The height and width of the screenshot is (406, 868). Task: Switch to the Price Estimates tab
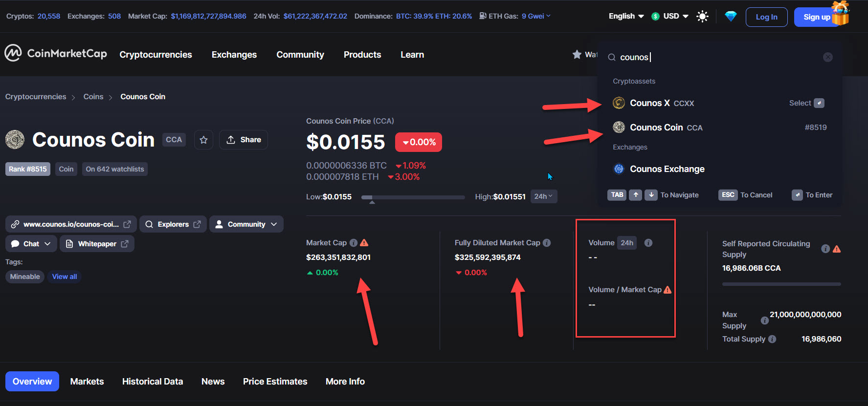click(x=275, y=382)
